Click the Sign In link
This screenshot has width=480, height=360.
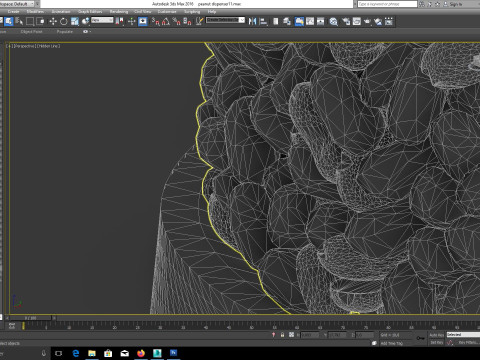(455, 4)
